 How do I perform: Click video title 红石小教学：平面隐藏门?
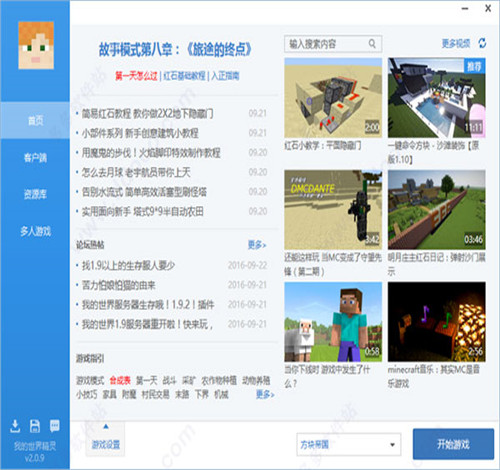coord(323,146)
